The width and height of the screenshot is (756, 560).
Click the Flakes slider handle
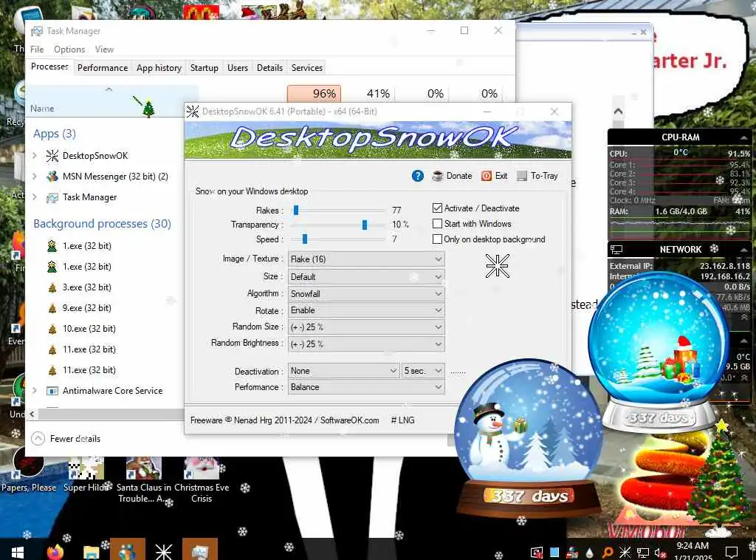(296, 211)
